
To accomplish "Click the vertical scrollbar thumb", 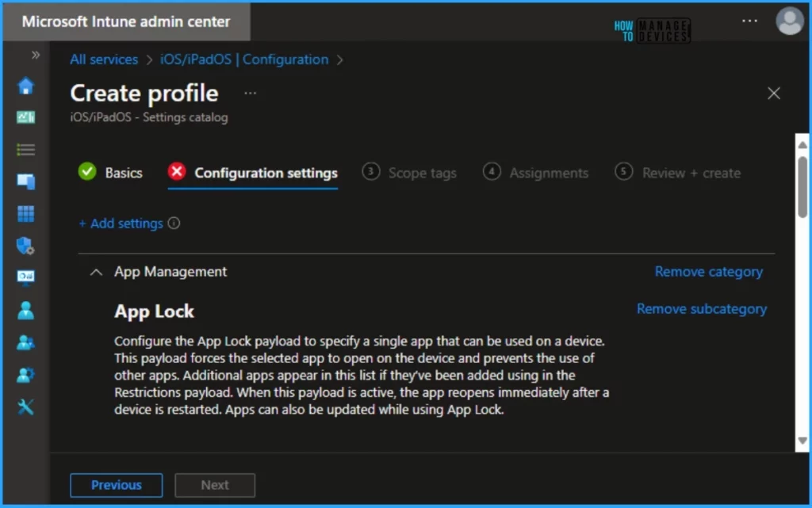I will pos(802,187).
